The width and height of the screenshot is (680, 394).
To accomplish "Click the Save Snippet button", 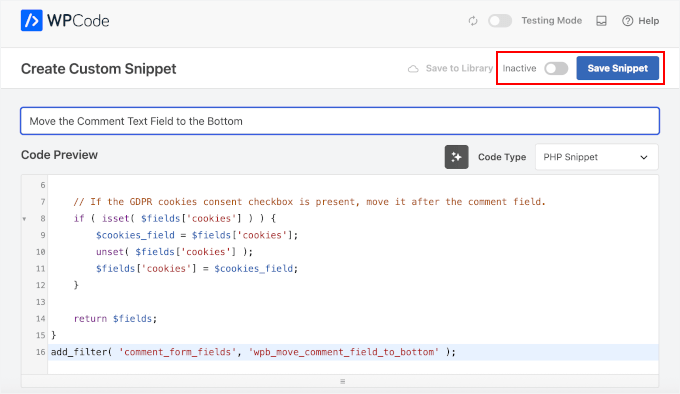I will 618,68.
